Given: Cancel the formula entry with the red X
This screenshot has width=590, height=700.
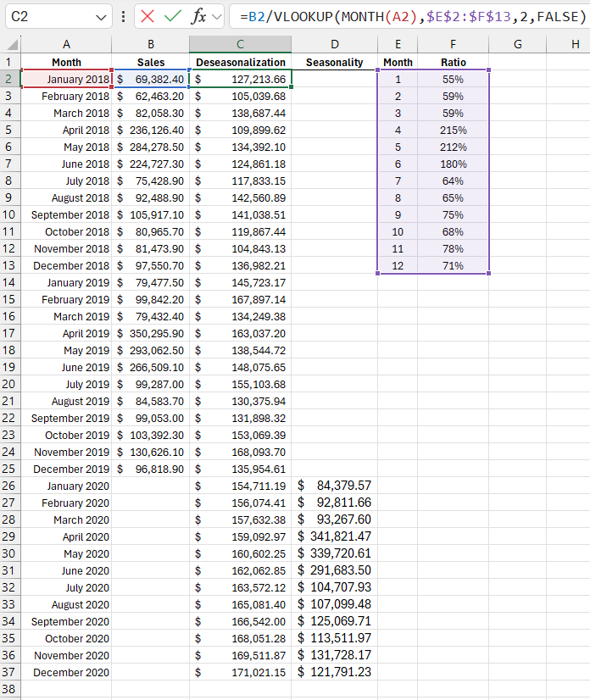Looking at the screenshot, I should pyautogui.click(x=147, y=16).
